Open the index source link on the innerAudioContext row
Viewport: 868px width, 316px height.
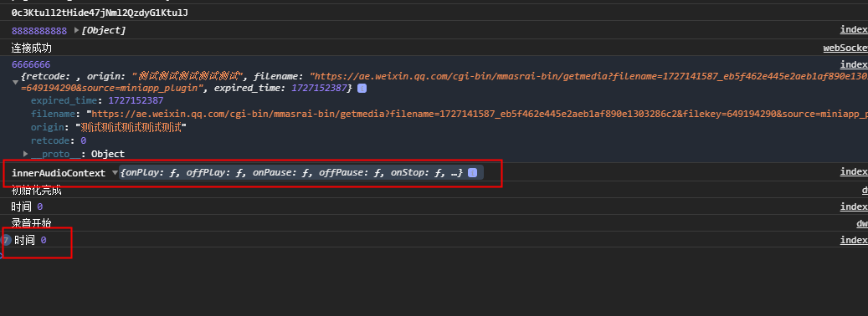854,172
